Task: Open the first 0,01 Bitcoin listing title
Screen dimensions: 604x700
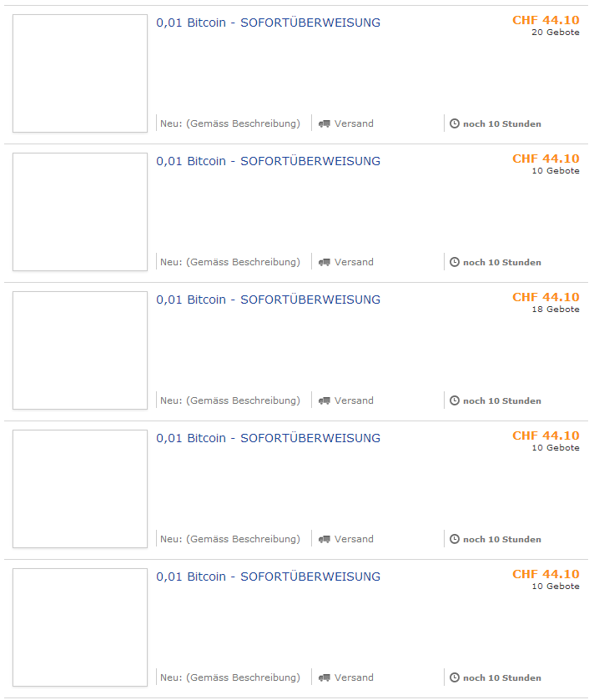Action: 268,23
